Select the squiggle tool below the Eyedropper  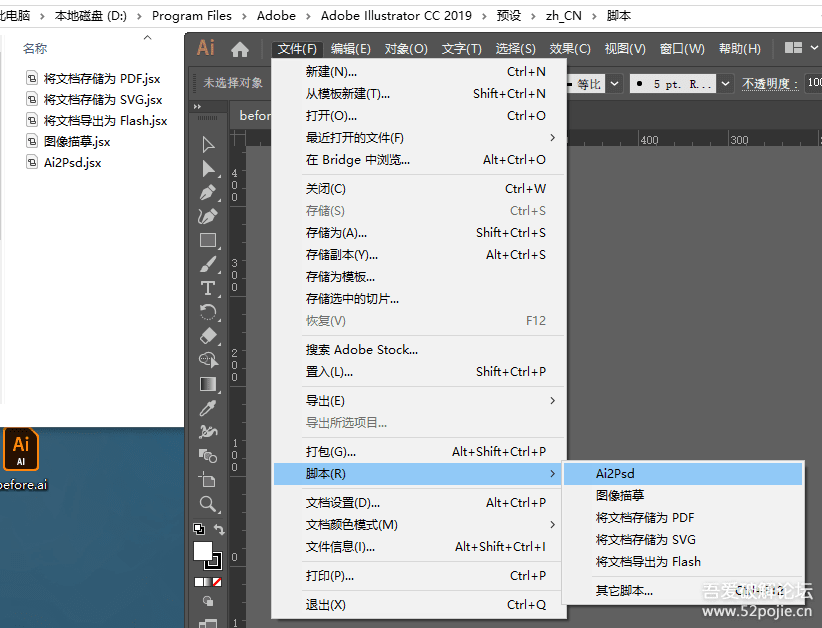pyautogui.click(x=208, y=431)
